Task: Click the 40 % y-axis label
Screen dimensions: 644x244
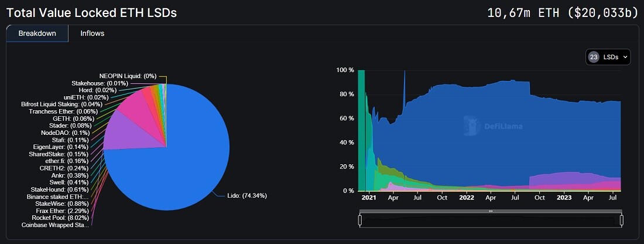Action: (x=347, y=143)
